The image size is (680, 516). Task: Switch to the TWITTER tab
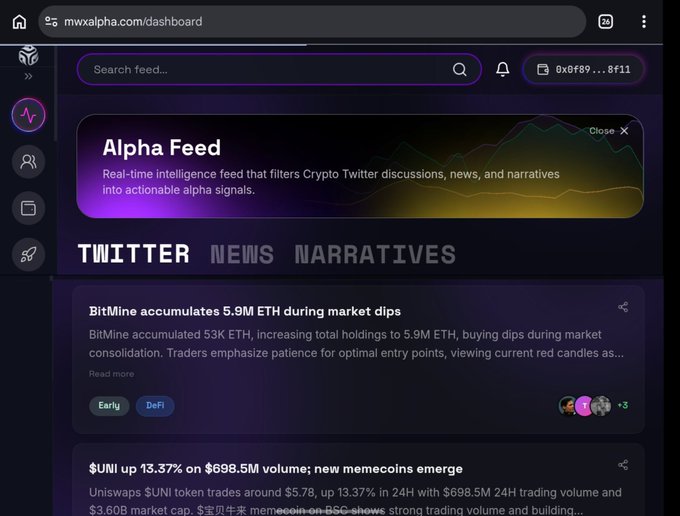(134, 254)
